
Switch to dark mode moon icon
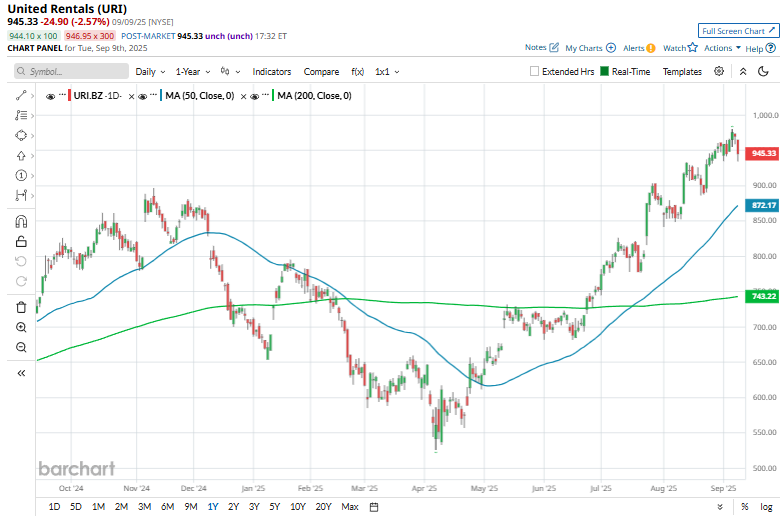point(763,71)
